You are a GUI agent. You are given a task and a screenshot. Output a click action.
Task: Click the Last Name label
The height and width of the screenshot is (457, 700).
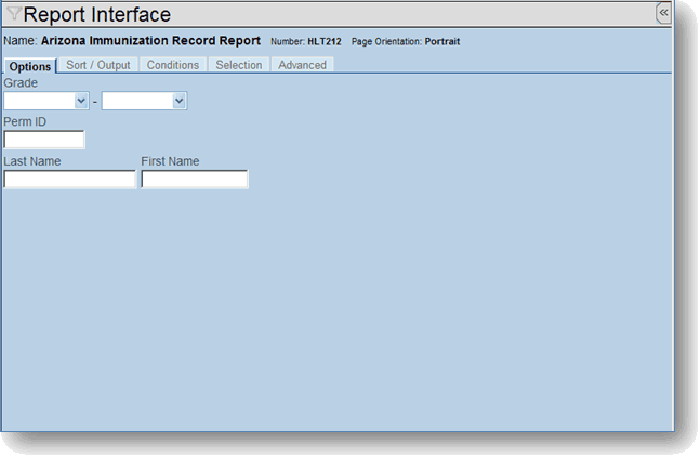[32, 161]
